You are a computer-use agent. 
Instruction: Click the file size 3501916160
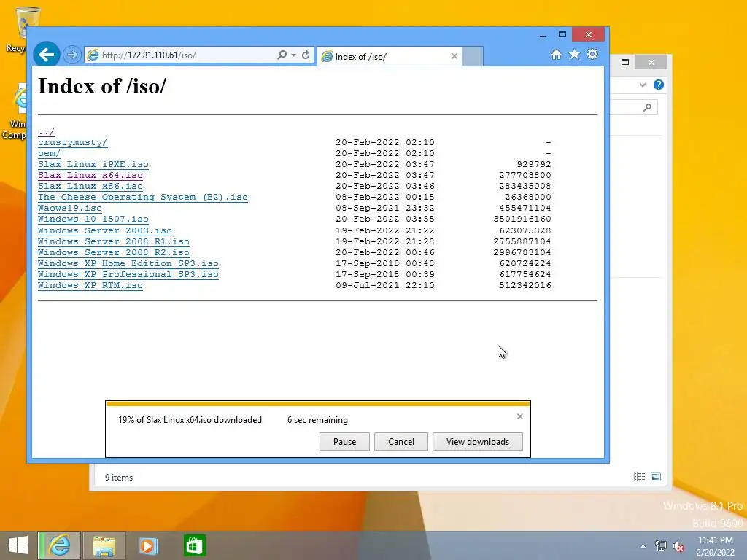tap(522, 219)
